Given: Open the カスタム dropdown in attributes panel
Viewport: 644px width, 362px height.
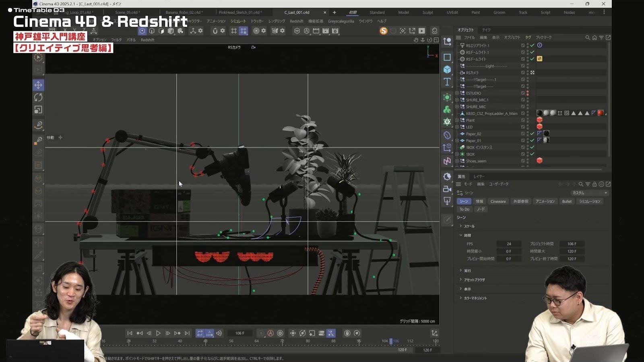Looking at the screenshot, I should pyautogui.click(x=589, y=193).
